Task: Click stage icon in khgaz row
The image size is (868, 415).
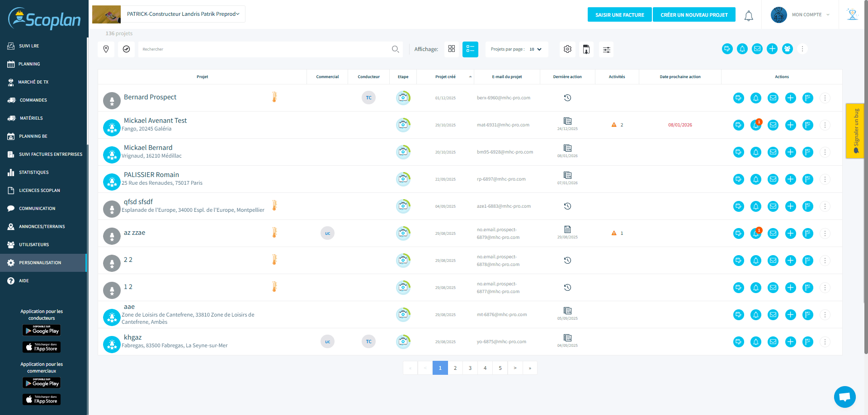Action: (x=403, y=342)
